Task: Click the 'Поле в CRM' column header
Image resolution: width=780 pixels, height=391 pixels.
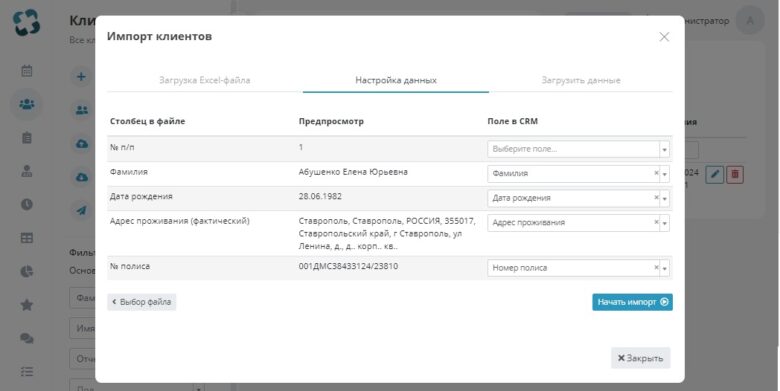Action: 512,121
